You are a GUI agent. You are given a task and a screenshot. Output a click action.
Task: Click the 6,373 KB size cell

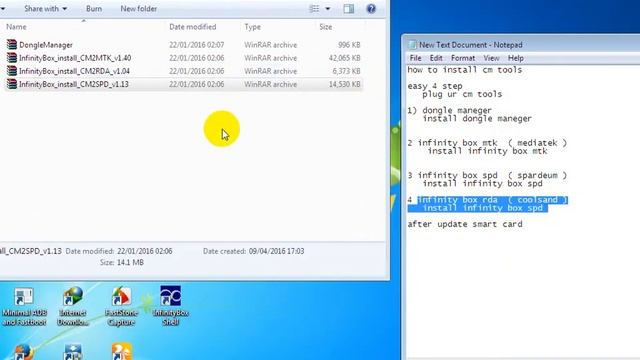[347, 71]
